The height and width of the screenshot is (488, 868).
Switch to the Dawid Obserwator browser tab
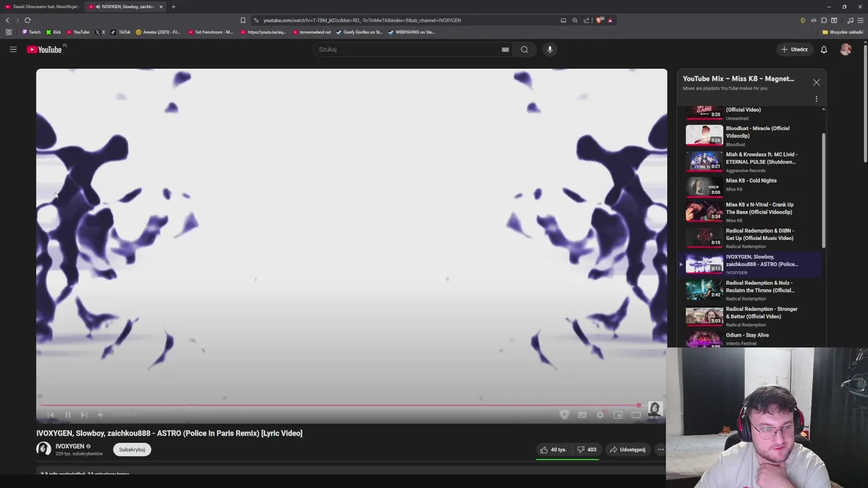tap(42, 7)
